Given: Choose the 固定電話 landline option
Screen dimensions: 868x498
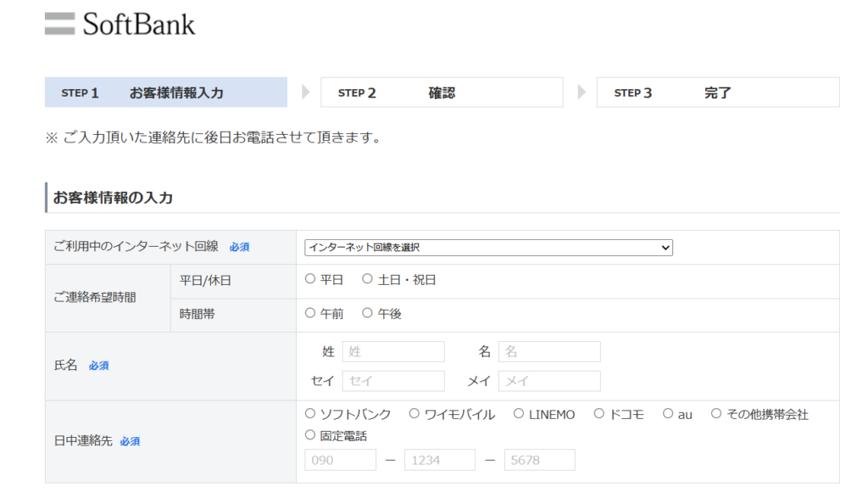Looking at the screenshot, I should point(310,435).
